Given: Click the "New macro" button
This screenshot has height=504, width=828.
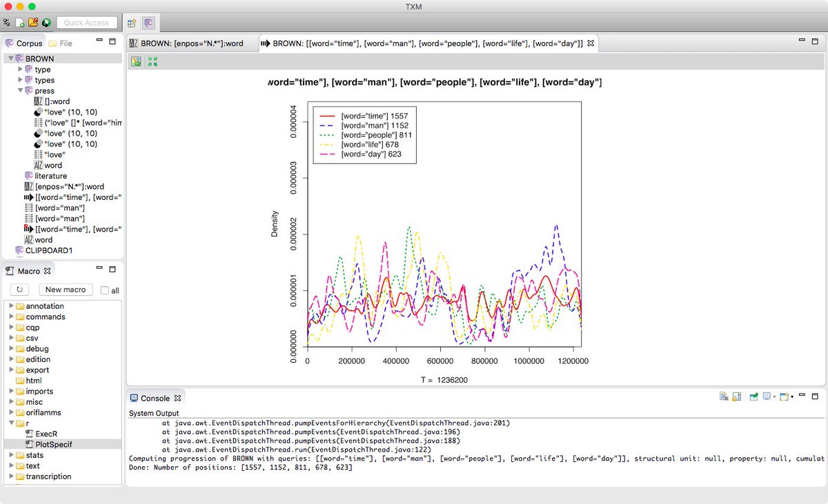Looking at the screenshot, I should coord(65,289).
